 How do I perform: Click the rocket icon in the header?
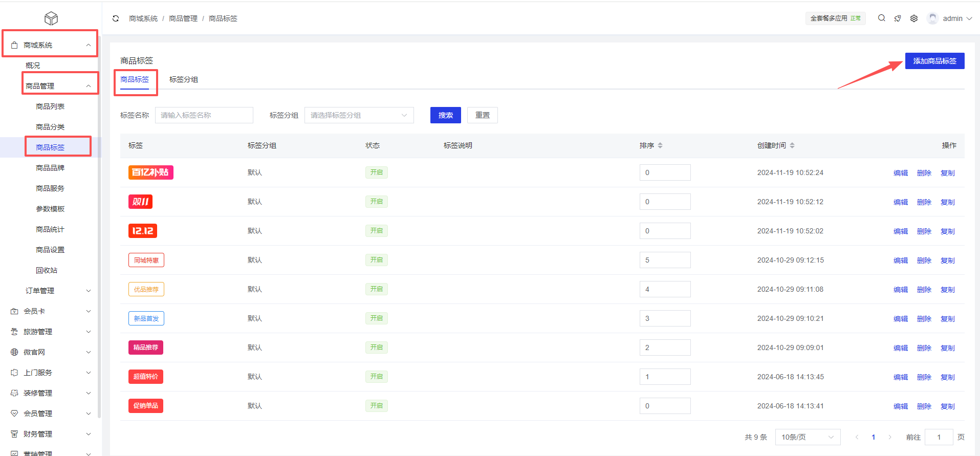click(x=898, y=18)
